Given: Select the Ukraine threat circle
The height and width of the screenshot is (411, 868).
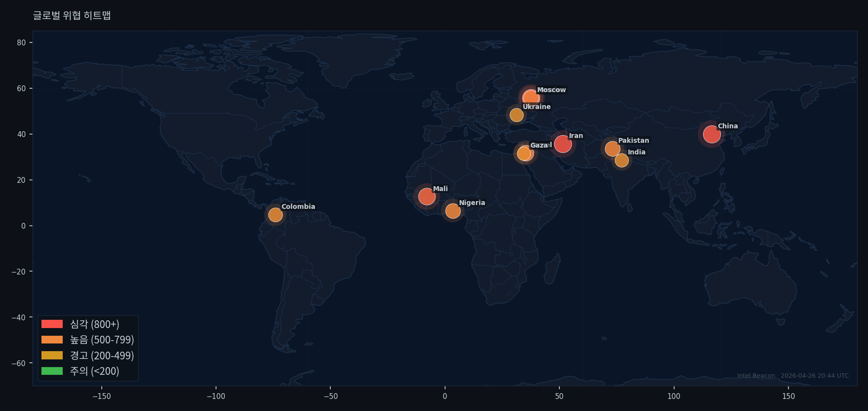Looking at the screenshot, I should (516, 115).
